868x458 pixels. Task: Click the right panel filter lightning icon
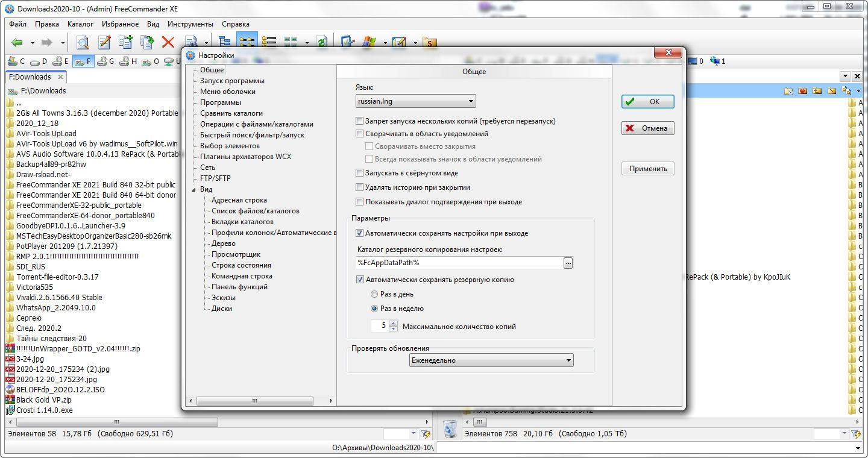click(857, 434)
